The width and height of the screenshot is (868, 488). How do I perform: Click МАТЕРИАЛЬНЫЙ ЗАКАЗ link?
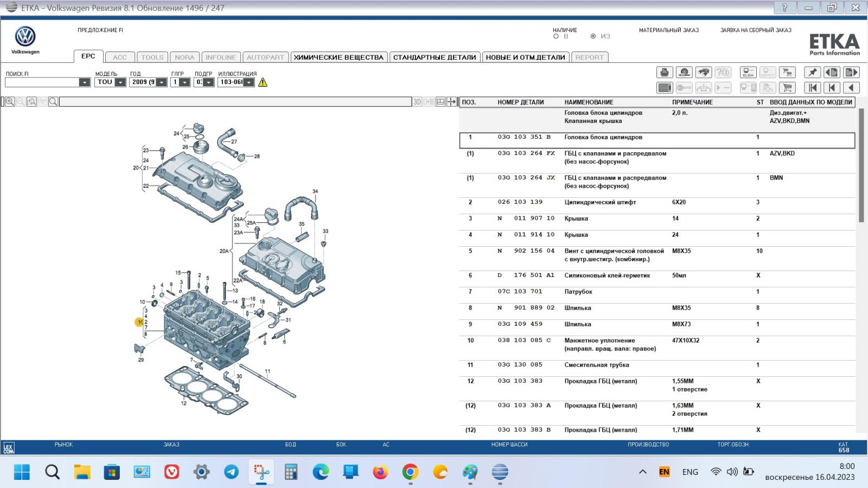[x=669, y=30]
